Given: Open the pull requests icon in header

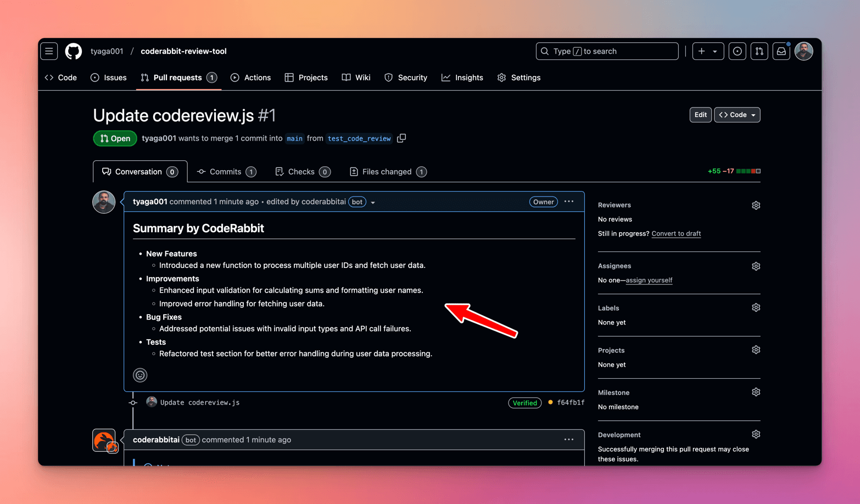Looking at the screenshot, I should coord(760,51).
